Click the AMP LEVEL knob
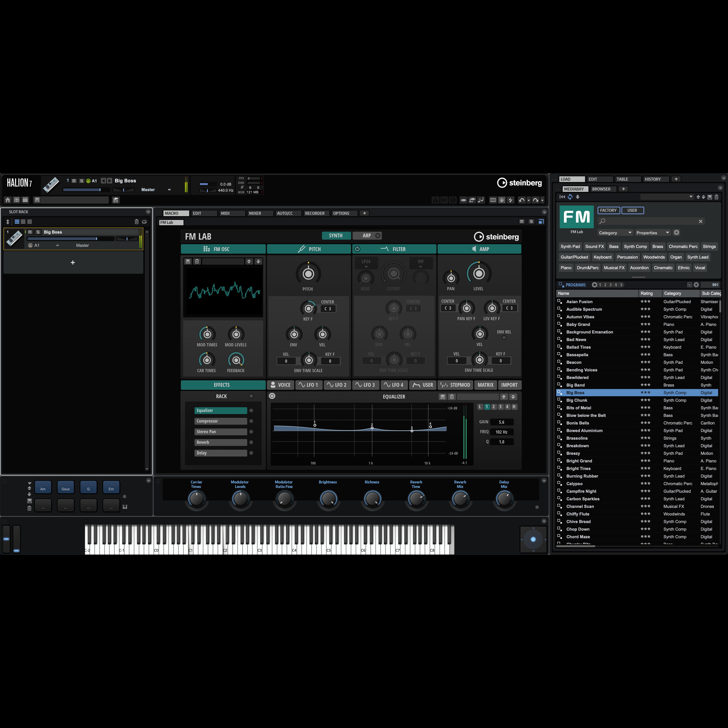 pos(479,274)
